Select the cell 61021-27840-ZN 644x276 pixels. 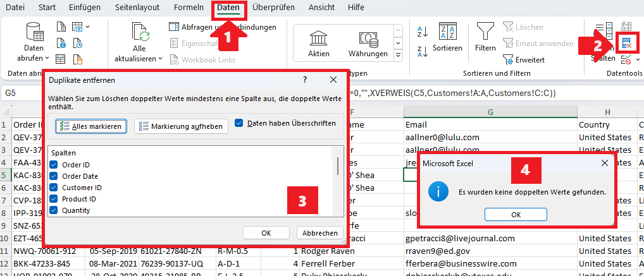pyautogui.click(x=177, y=251)
